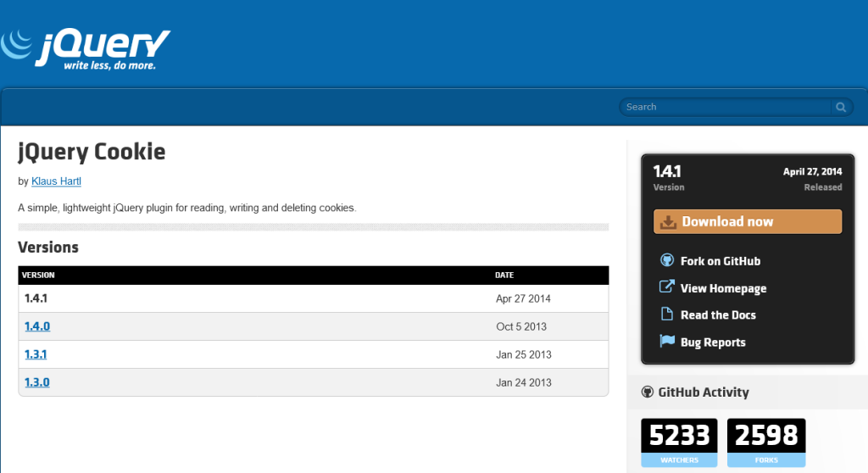Click the external-link icon beside View Homepage
Screen dimensions: 868x473
(x=666, y=287)
